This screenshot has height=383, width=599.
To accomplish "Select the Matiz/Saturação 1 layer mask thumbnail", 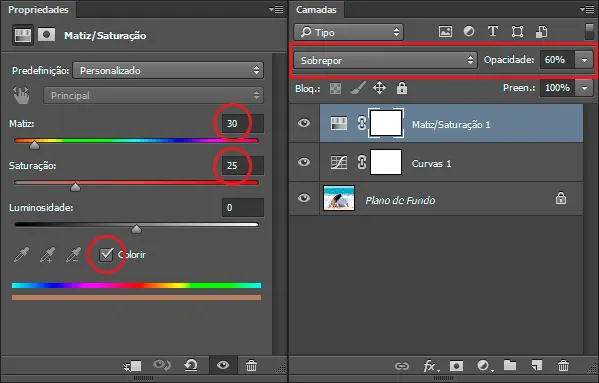I will click(386, 123).
